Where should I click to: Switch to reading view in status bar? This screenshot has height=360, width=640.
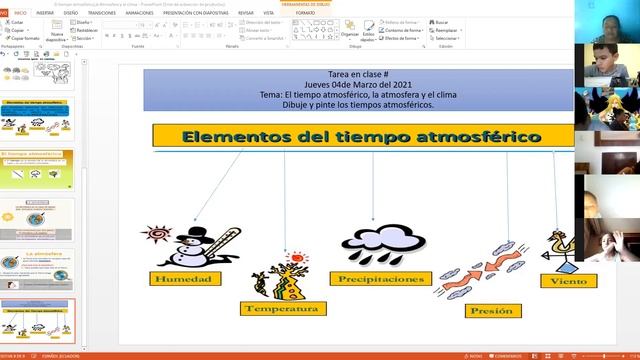561,356
